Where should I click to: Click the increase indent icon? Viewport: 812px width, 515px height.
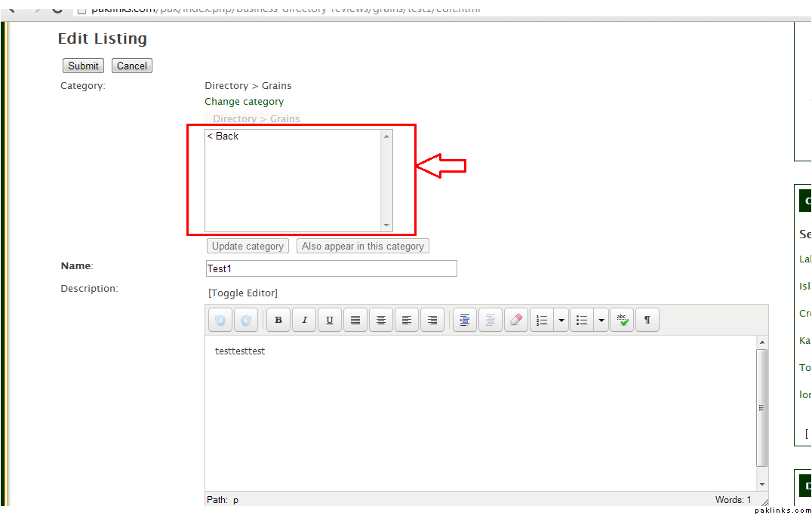pyautogui.click(x=465, y=320)
